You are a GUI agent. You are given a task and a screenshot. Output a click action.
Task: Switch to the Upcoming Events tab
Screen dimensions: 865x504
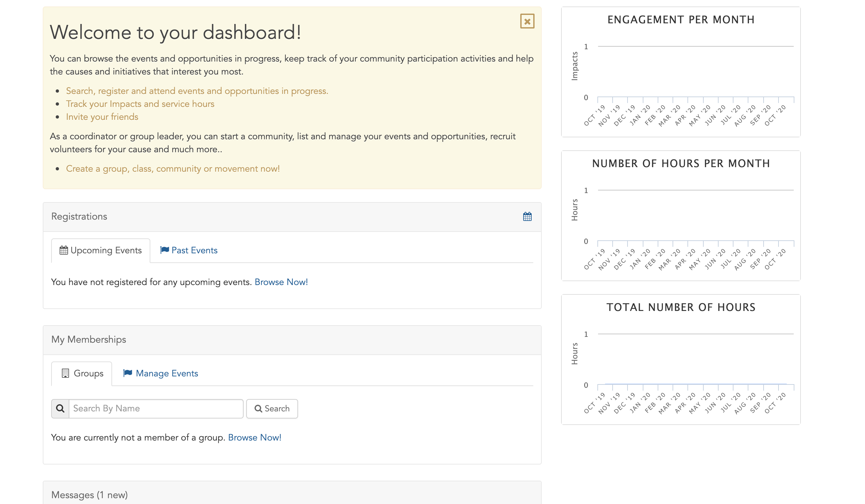[x=100, y=250]
